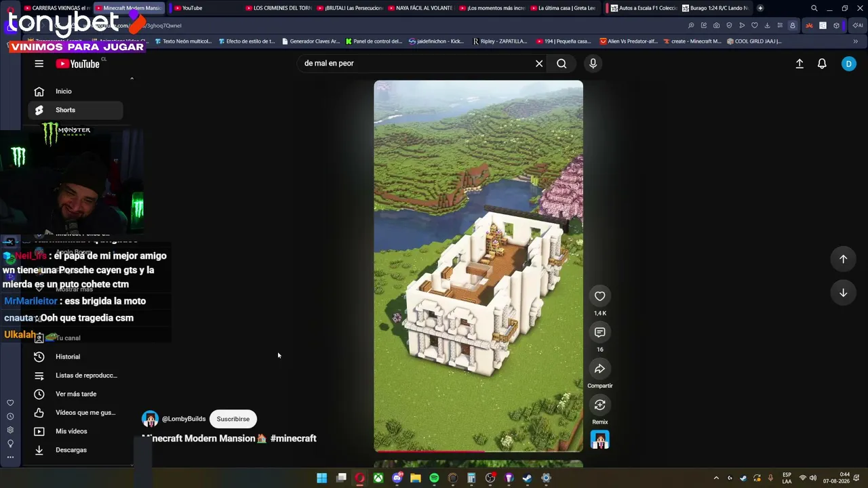Open Spotify from the taskbar

[434, 479]
